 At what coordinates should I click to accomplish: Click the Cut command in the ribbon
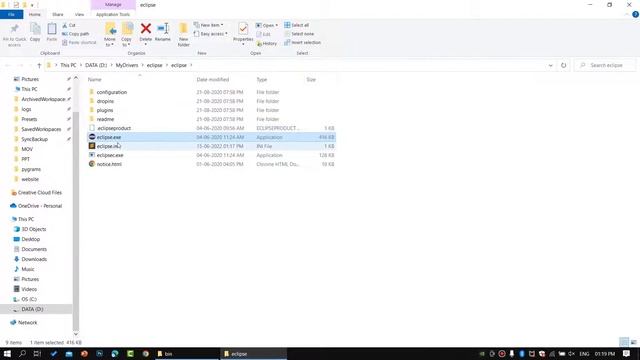(69, 25)
